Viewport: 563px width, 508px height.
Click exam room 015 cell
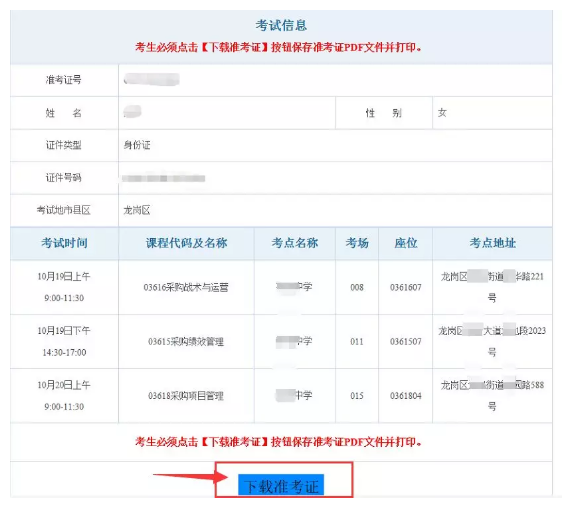pyautogui.click(x=357, y=396)
